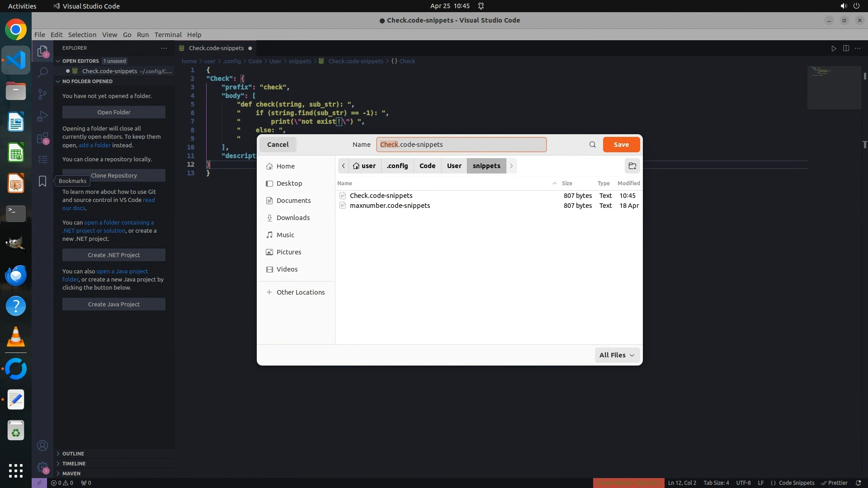Click the Bookmarks icon in activity bar
The width and height of the screenshot is (868, 488).
pyautogui.click(x=42, y=181)
